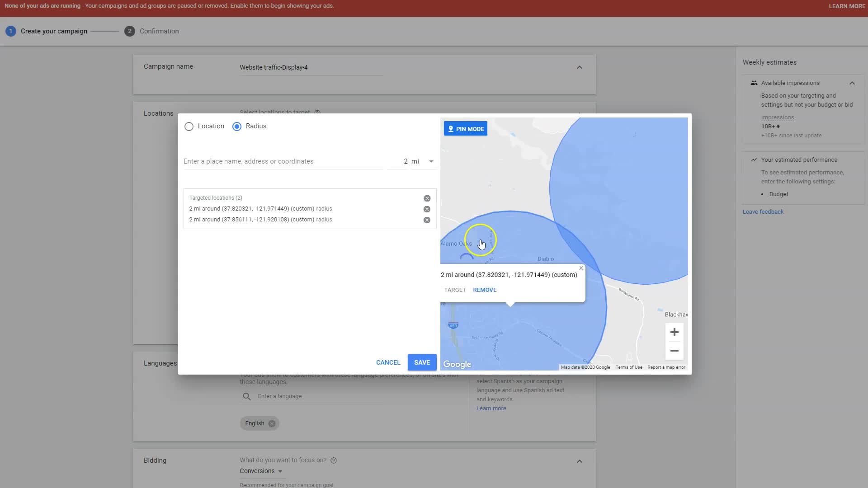The height and width of the screenshot is (488, 868).
Task: Click the place name address input
Action: click(x=283, y=161)
